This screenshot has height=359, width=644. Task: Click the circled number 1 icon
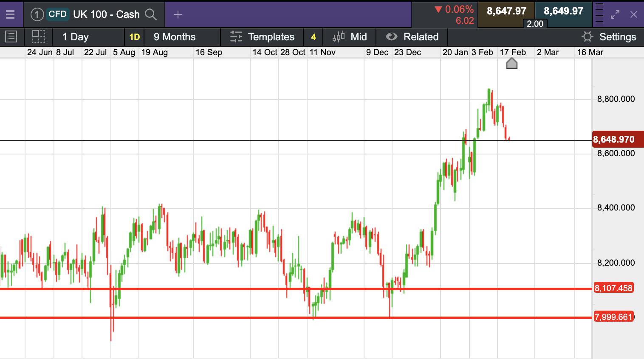coord(37,14)
